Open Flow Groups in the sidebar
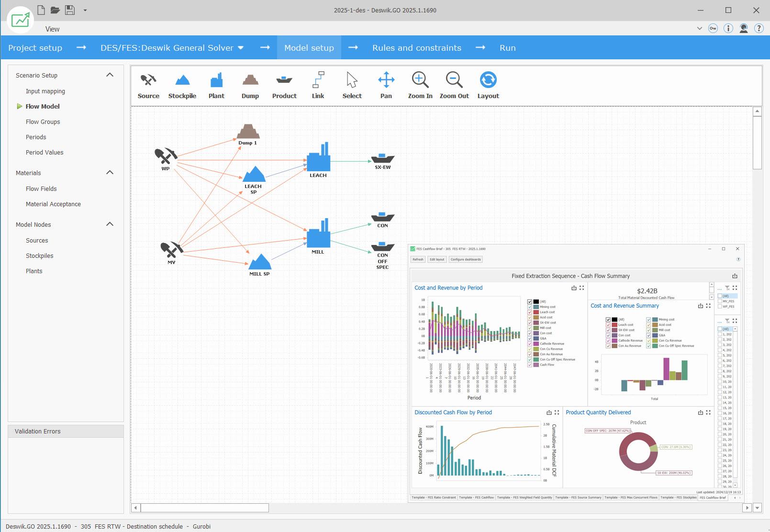Screen dimensions: 770x532 [43, 122]
